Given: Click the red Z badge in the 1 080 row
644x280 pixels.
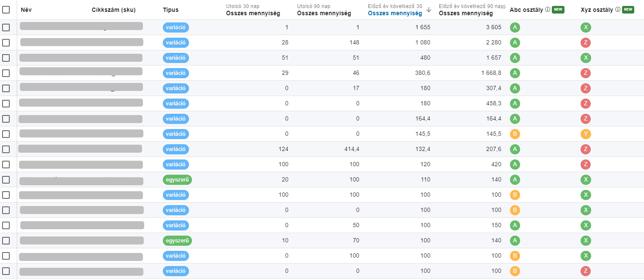Looking at the screenshot, I should (586, 43).
